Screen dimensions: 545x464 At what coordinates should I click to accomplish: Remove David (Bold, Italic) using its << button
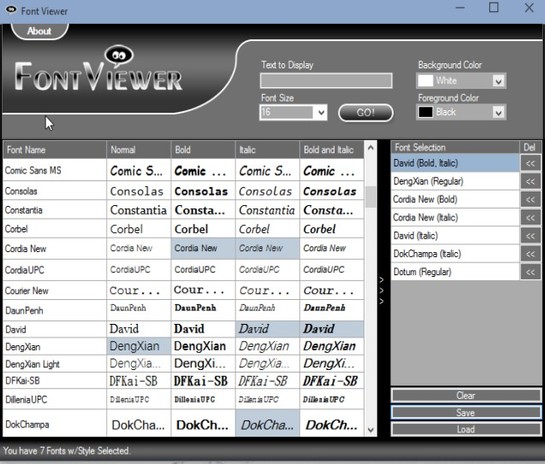530,163
